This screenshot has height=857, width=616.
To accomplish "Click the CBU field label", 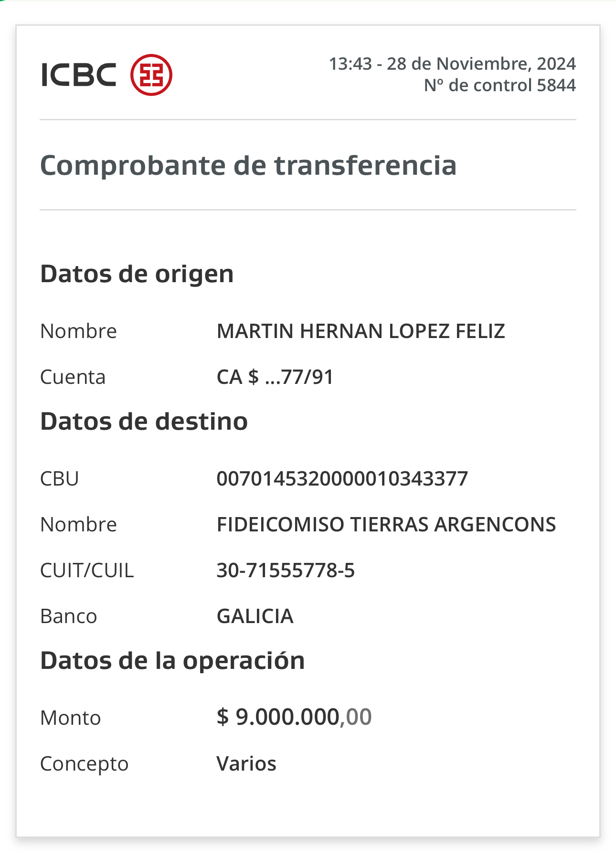I will 60,478.
